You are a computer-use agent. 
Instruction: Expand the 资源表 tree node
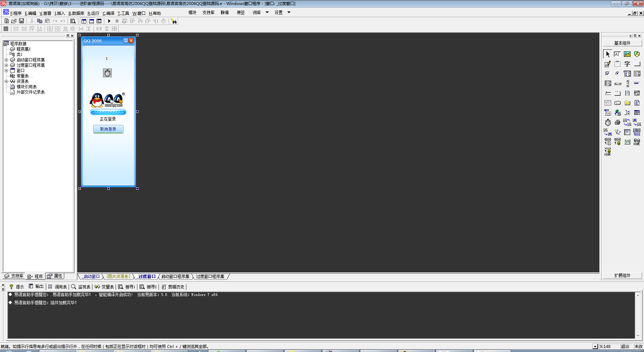coord(6,82)
